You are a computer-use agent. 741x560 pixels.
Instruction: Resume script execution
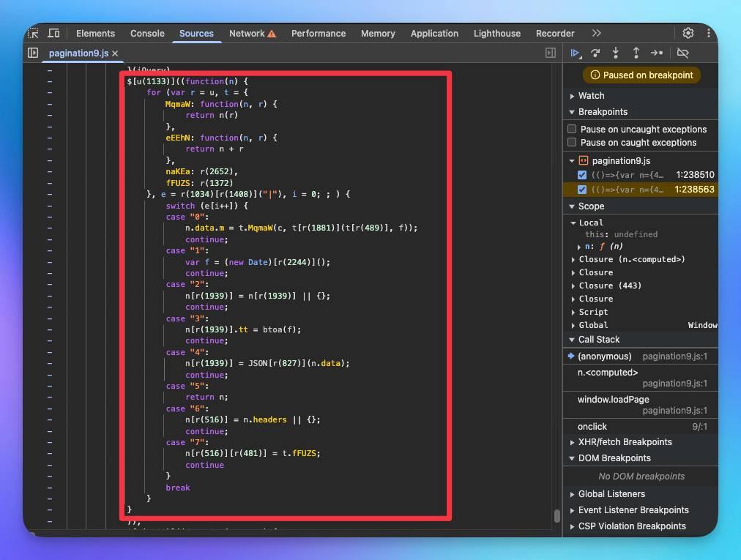(x=575, y=53)
